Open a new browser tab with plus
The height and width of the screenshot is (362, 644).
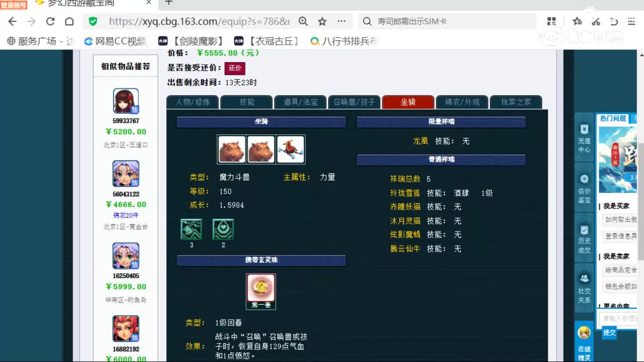click(169, 3)
